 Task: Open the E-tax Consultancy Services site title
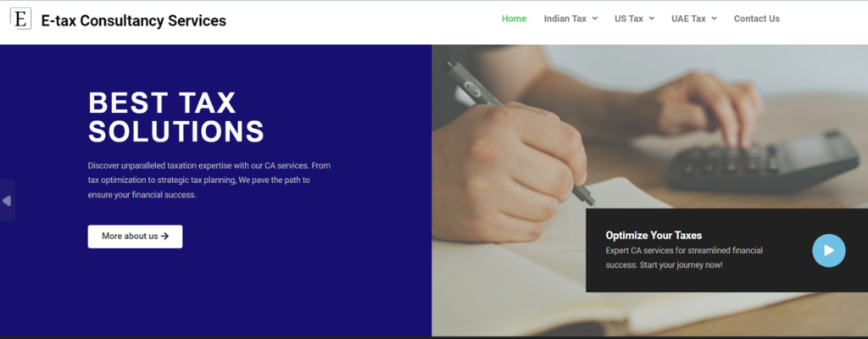click(133, 20)
